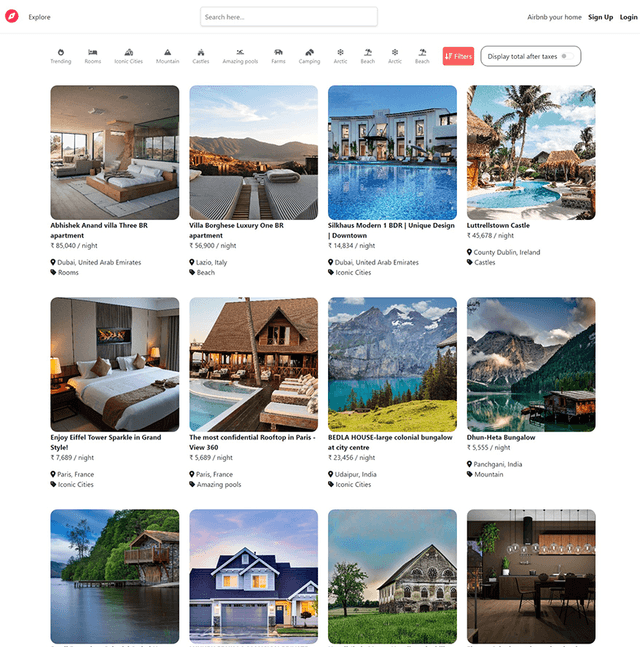Click the Search here input field
Image resolution: width=640 pixels, height=647 pixels.
(288, 17)
